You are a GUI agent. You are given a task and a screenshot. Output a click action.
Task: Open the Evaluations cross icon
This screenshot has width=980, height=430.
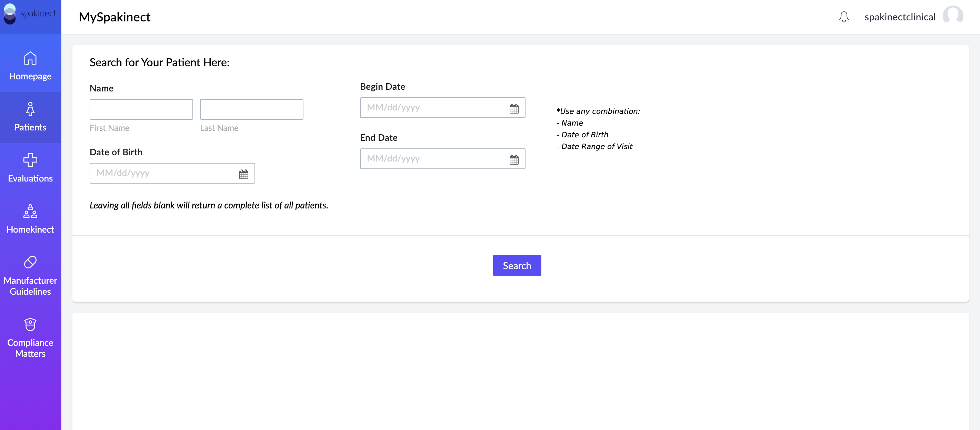tap(30, 160)
